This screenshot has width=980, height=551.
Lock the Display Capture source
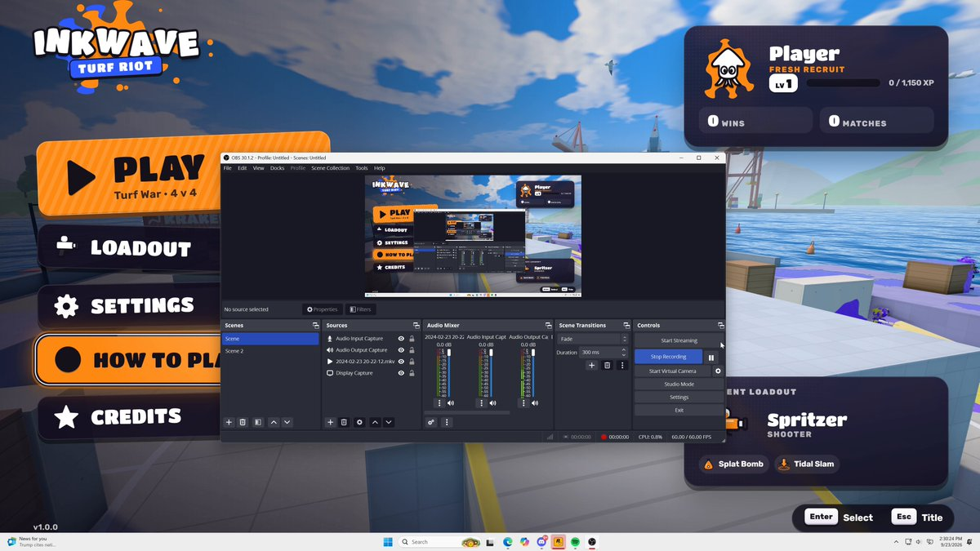point(412,373)
